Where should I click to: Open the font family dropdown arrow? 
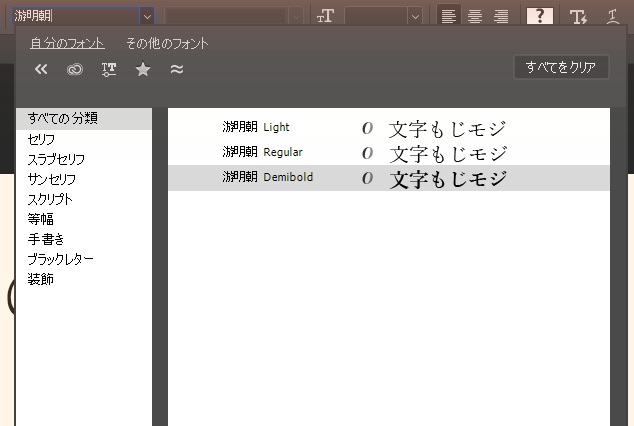pos(147,17)
